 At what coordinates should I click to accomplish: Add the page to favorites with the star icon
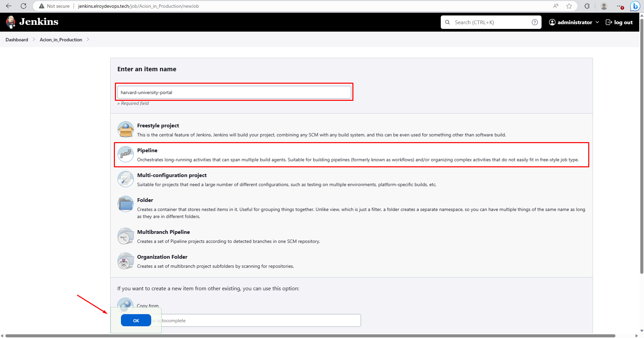[569, 6]
